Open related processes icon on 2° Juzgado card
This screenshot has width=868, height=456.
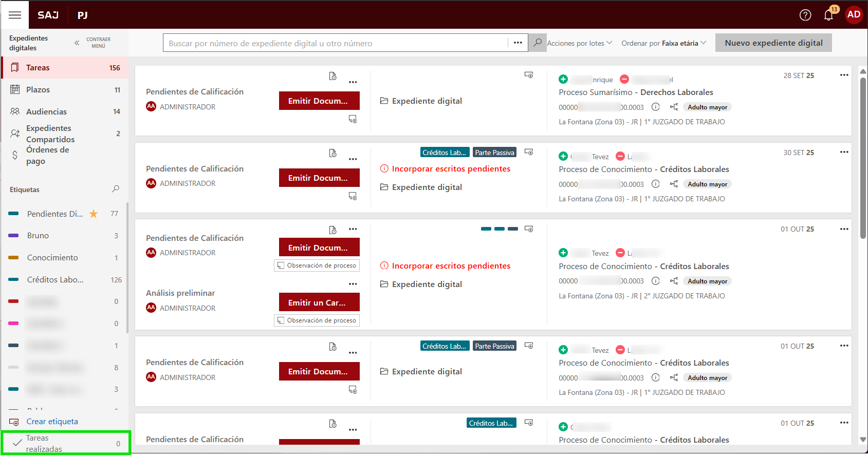tap(674, 281)
